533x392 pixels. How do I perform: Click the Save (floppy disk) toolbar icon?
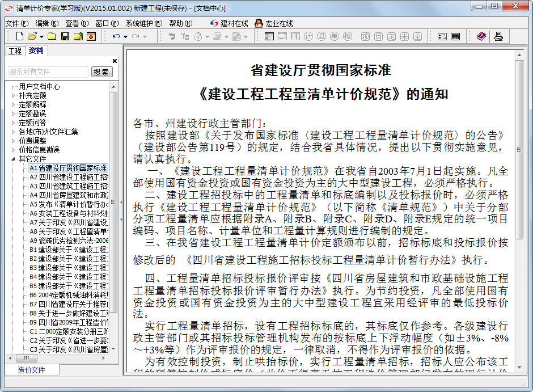[x=65, y=36]
